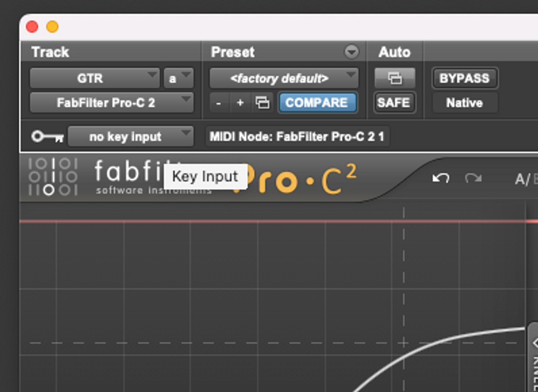Toggle automation SAFE mode

[x=395, y=103]
